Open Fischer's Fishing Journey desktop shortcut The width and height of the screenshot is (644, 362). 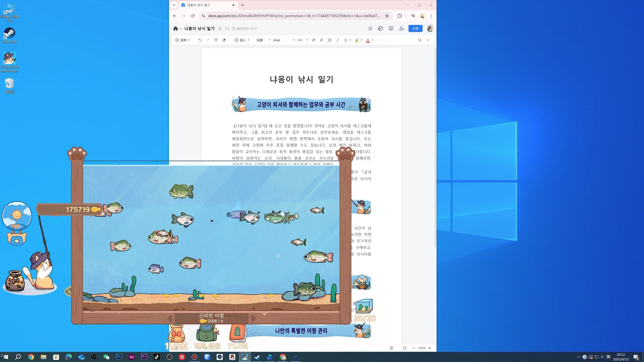point(9,62)
